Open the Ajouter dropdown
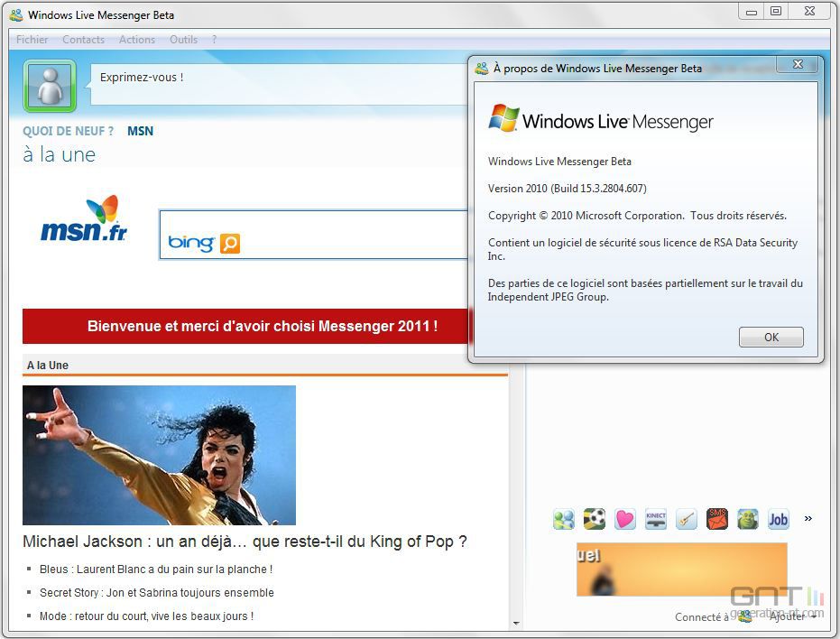 pos(792,616)
